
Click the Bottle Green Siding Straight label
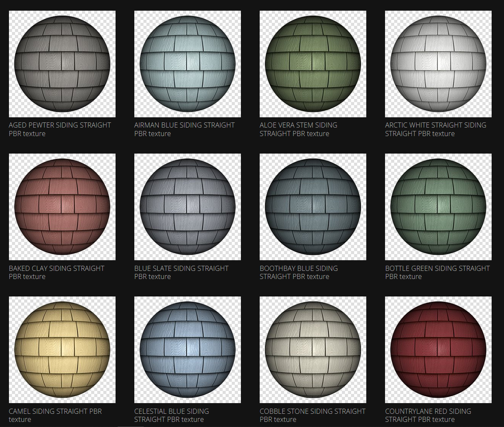click(437, 272)
